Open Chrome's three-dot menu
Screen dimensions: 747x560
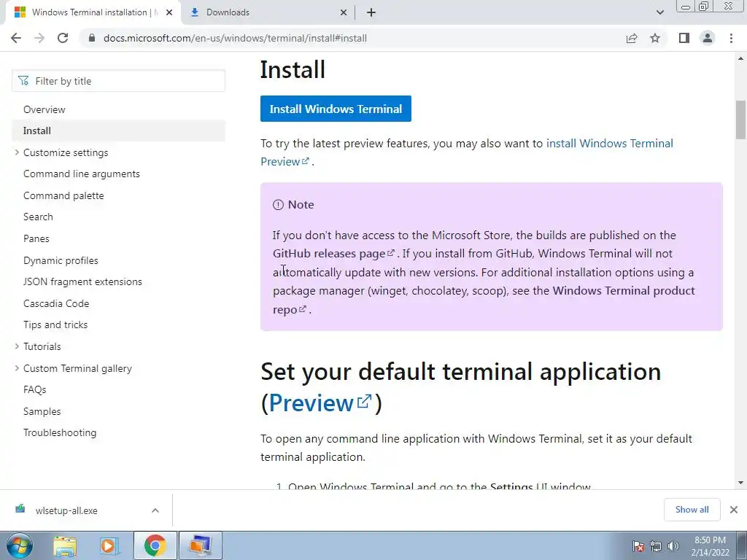pyautogui.click(x=731, y=38)
